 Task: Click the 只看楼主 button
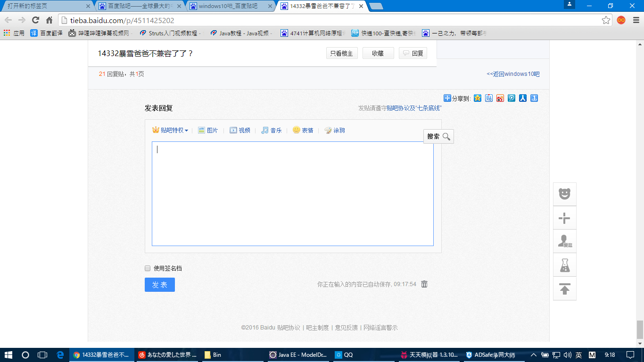pos(342,53)
